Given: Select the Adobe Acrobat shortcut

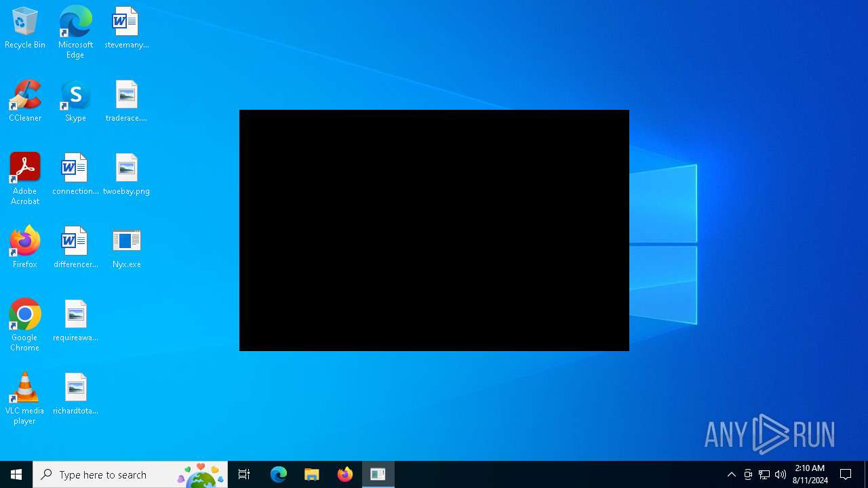Looking at the screenshot, I should 25,179.
